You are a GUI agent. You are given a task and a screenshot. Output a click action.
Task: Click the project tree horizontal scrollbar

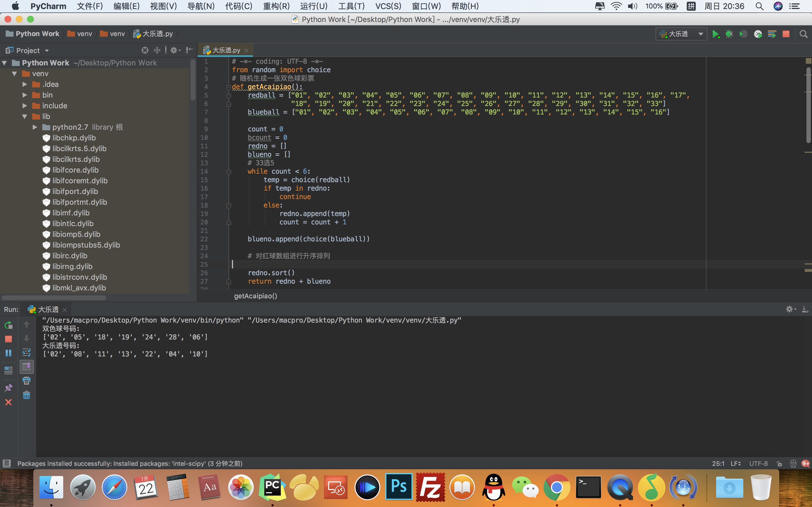point(54,297)
